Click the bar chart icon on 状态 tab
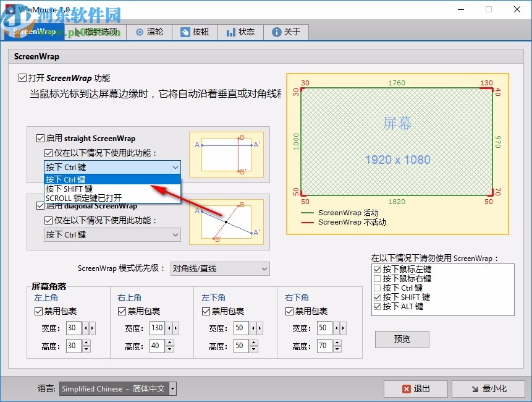This screenshot has width=532, height=402. click(230, 32)
